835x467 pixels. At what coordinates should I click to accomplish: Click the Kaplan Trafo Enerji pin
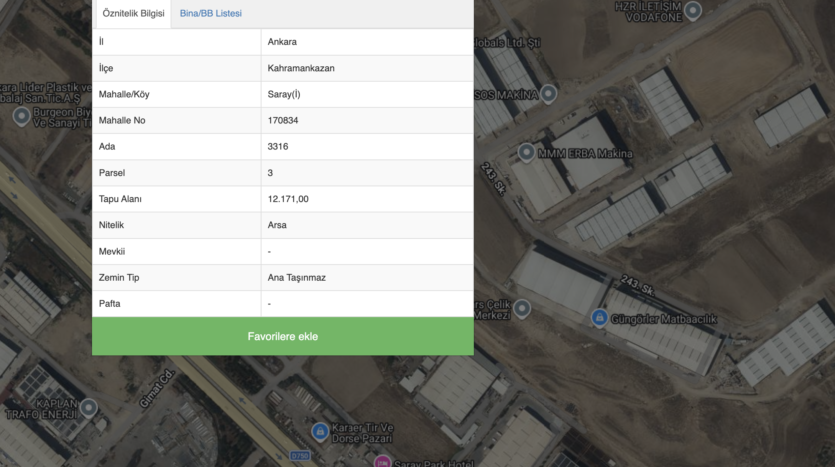click(x=89, y=407)
